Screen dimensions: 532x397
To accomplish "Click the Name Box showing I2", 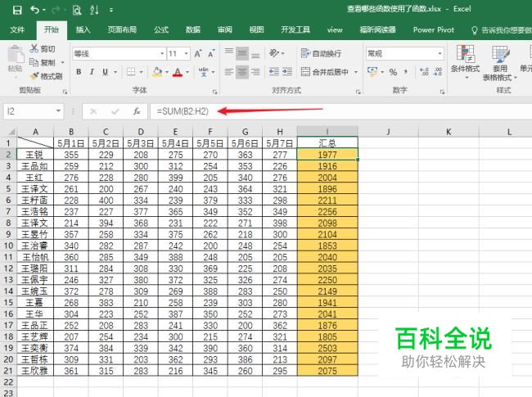I will (31, 111).
